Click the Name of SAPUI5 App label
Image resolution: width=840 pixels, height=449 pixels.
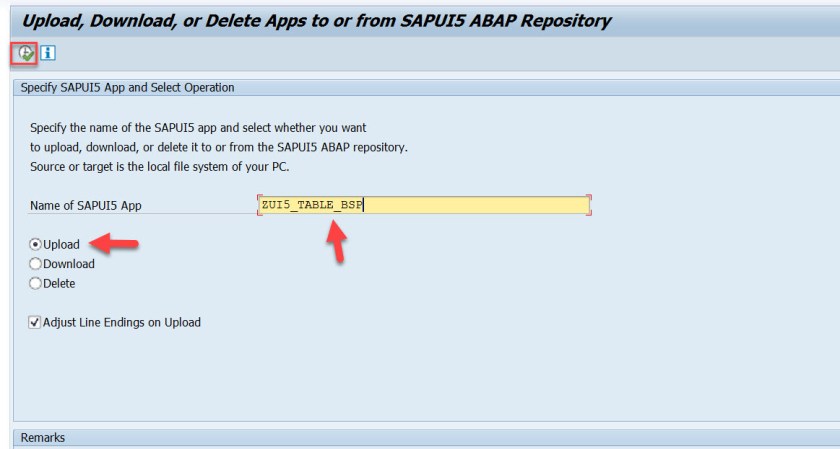(x=86, y=205)
